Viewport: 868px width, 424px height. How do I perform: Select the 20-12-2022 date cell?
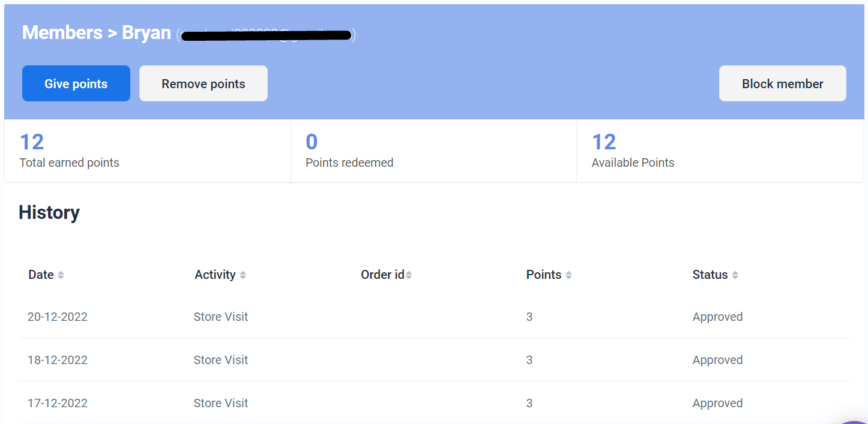click(58, 317)
